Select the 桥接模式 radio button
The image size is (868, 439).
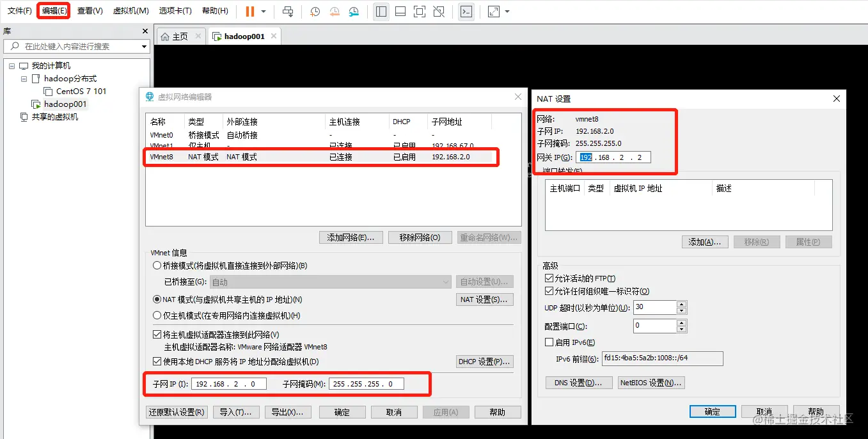[x=157, y=266]
